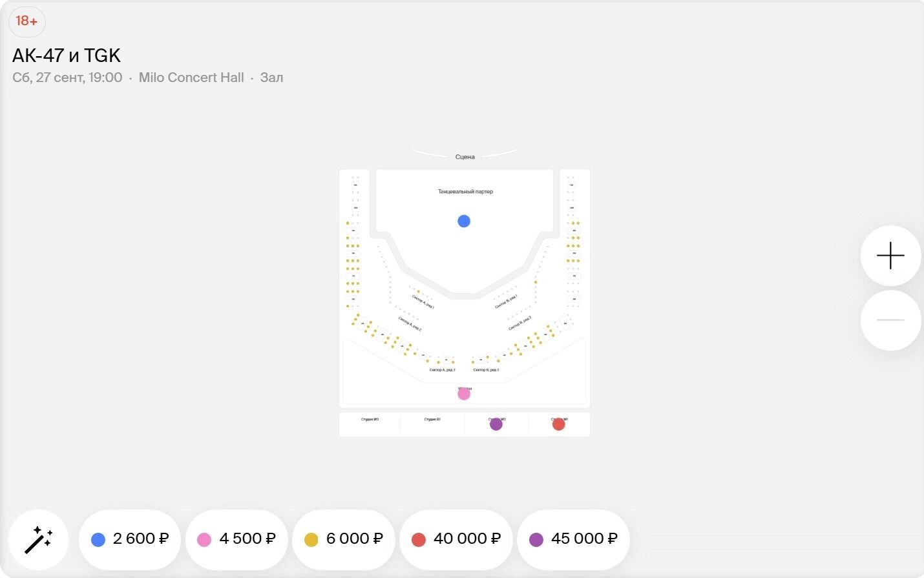924x578 pixels.
Task: Click the АК-47 и TGK event title
Action: pyautogui.click(x=67, y=56)
